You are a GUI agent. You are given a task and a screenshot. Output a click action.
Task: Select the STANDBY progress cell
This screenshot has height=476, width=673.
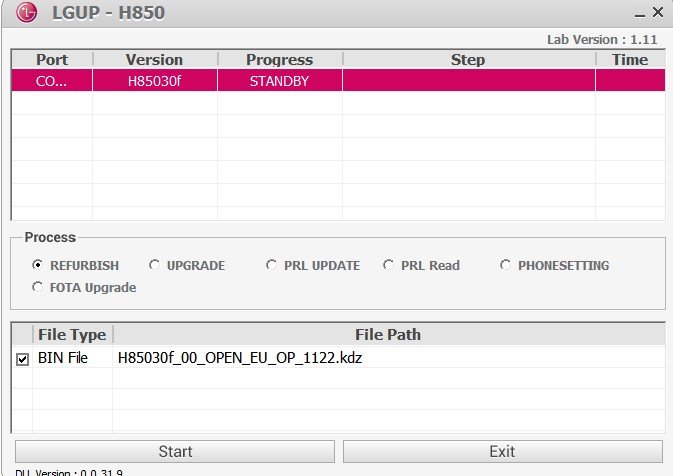click(279, 81)
